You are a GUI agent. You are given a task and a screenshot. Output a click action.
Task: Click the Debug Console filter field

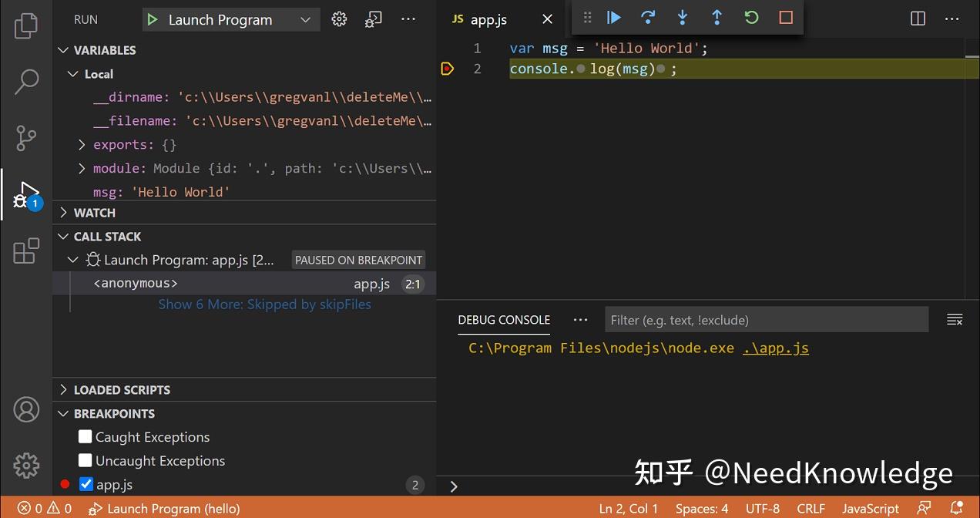click(x=767, y=319)
